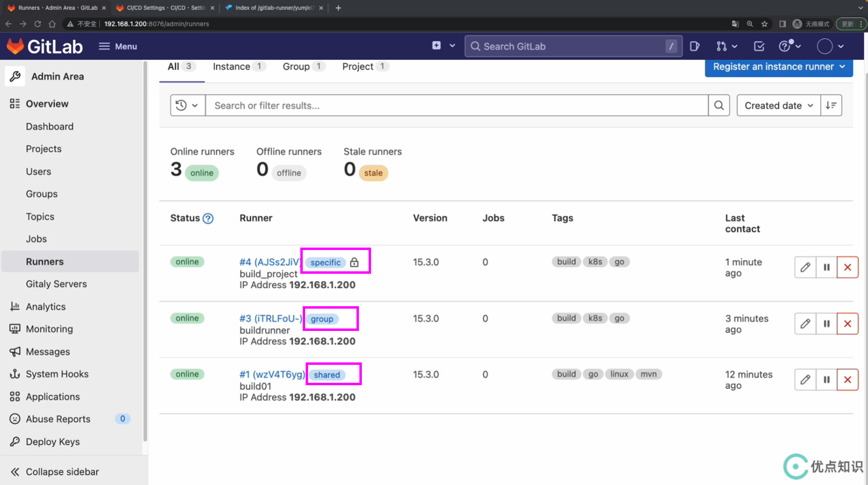The width and height of the screenshot is (868, 485).
Task: Open Deploy Keys in the sidebar
Action: [52, 442]
